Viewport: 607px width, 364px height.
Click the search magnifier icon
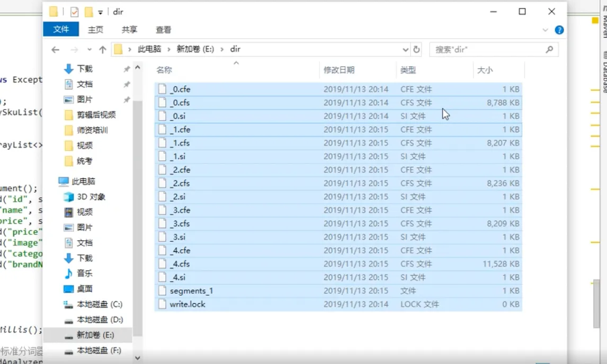tap(549, 50)
